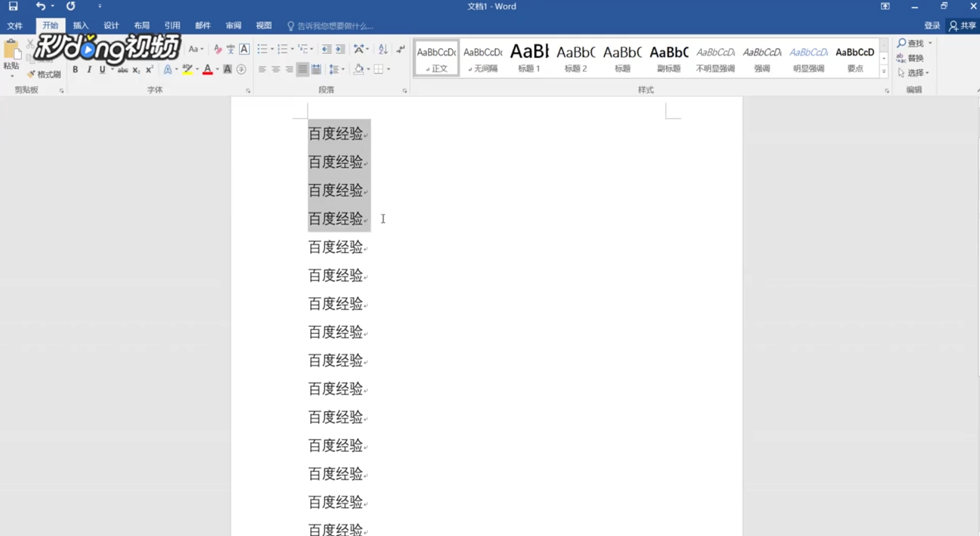The height and width of the screenshot is (536, 980).
Task: Click the phonetic guide (拼音) icon
Action: [231, 50]
